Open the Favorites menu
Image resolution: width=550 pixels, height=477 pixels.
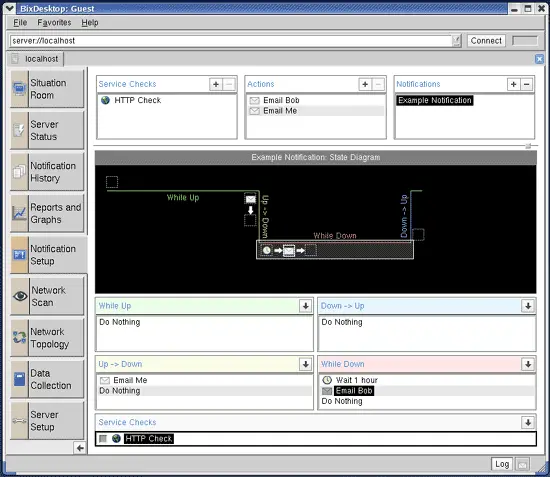tap(54, 22)
